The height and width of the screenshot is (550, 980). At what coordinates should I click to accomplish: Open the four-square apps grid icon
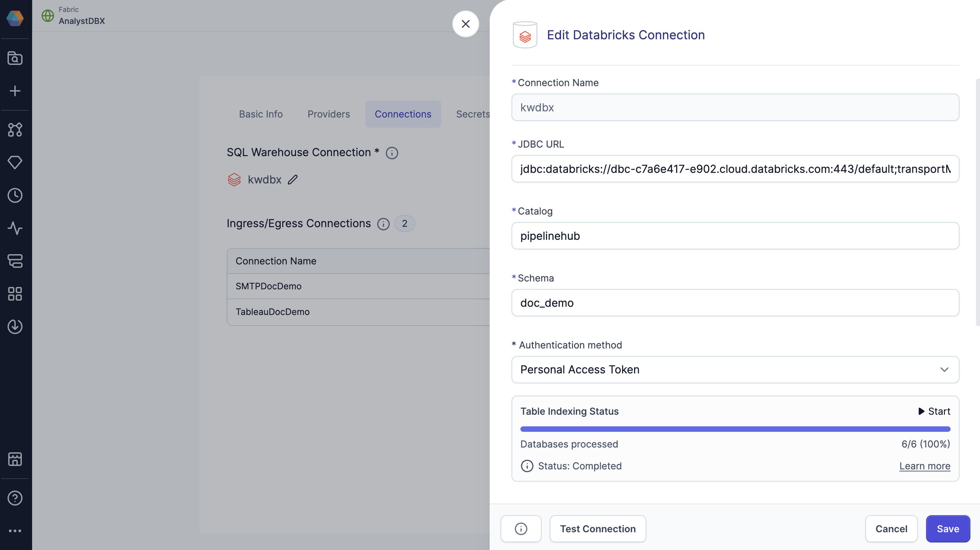(x=15, y=293)
